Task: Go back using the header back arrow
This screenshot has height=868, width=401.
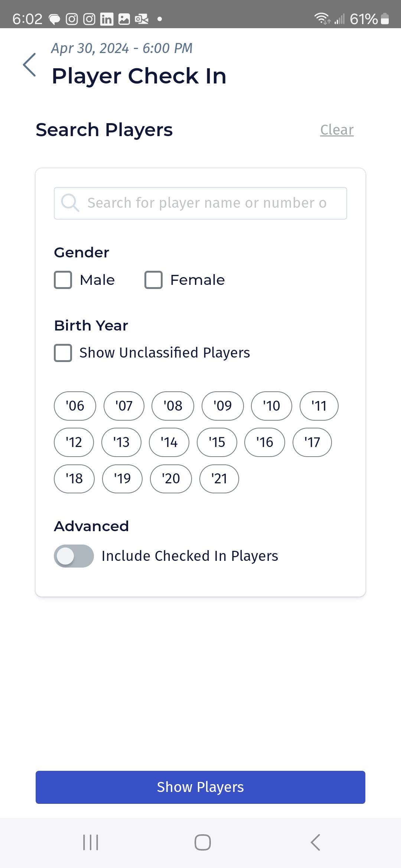Action: coord(29,65)
